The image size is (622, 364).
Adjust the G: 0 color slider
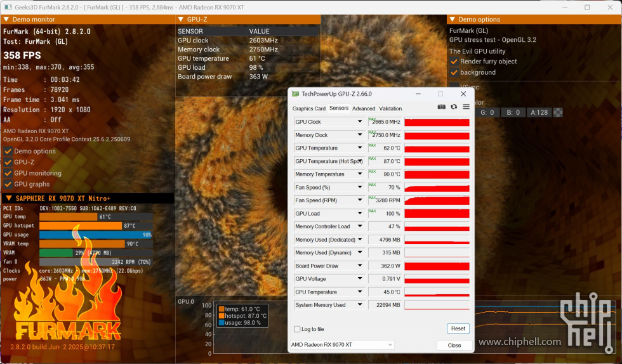coord(487,113)
